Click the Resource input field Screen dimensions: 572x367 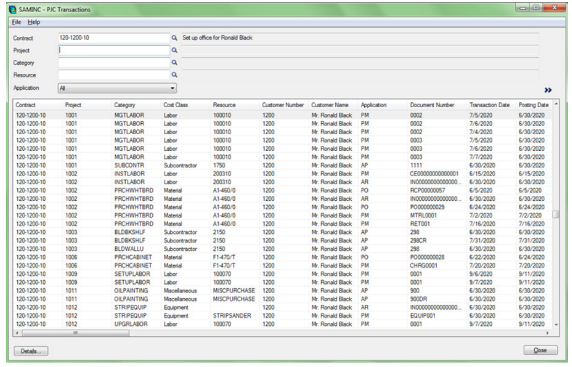tap(114, 75)
